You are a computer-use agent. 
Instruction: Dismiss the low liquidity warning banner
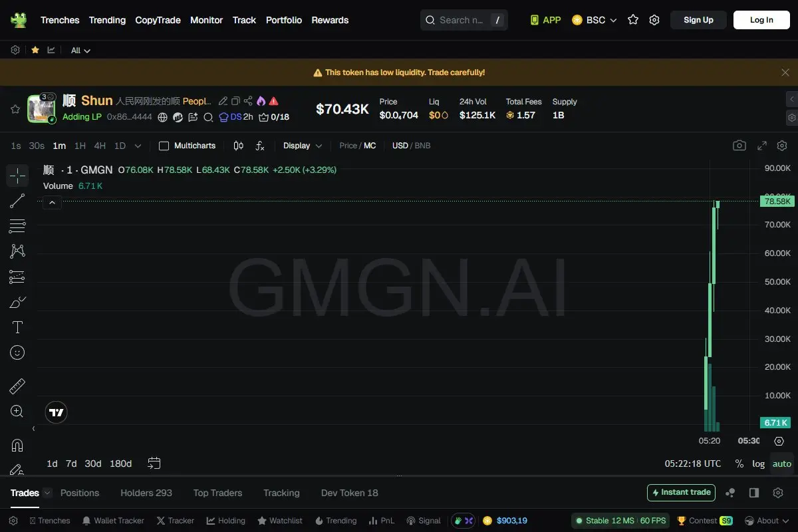point(785,72)
